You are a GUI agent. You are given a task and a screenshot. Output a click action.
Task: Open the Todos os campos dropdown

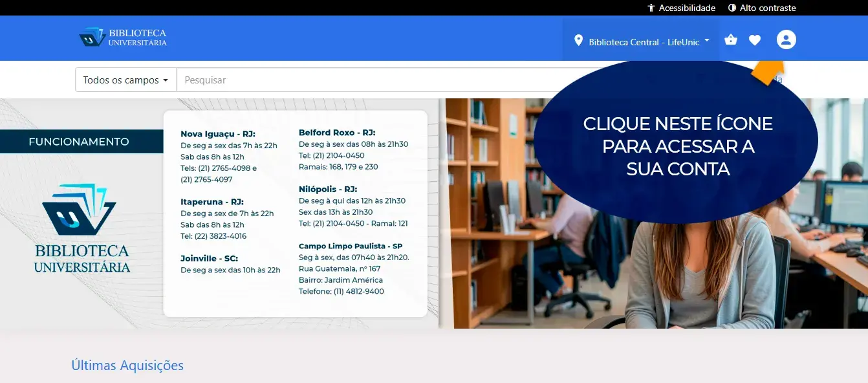click(125, 80)
